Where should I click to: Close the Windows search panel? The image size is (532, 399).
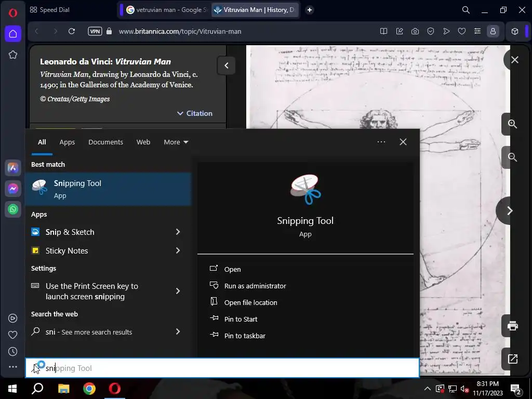pos(403,142)
